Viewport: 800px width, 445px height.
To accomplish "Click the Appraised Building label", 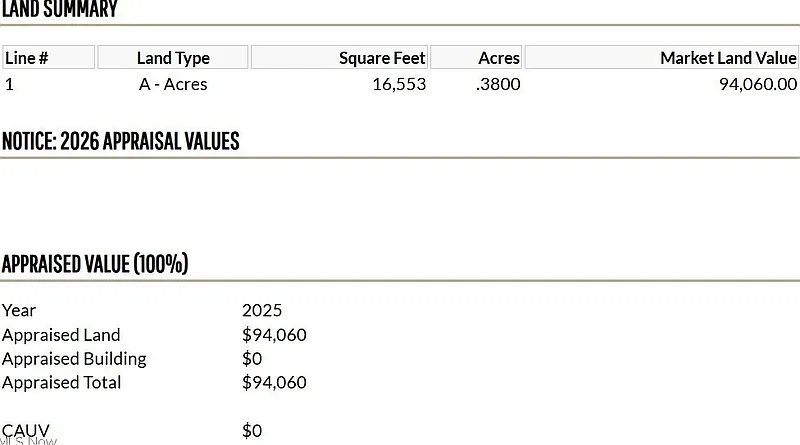I will coord(74,358).
